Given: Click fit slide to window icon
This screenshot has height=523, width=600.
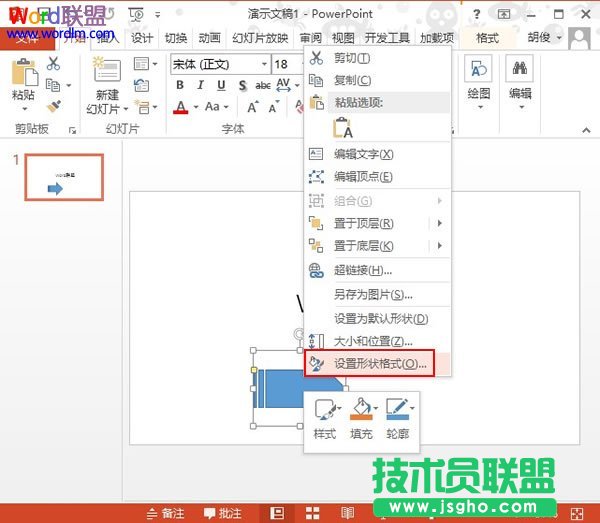Looking at the screenshot, I should 577,514.
